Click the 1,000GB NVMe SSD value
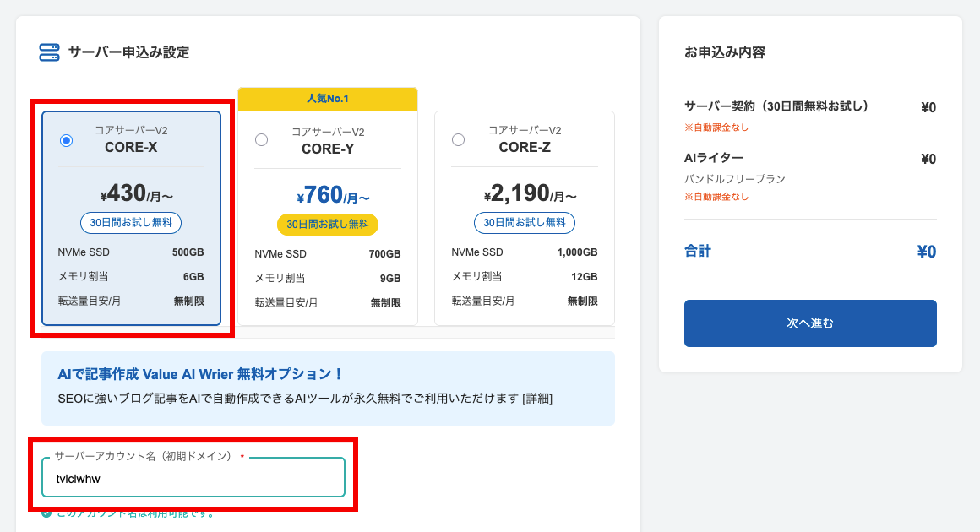980x532 pixels. pyautogui.click(x=578, y=252)
